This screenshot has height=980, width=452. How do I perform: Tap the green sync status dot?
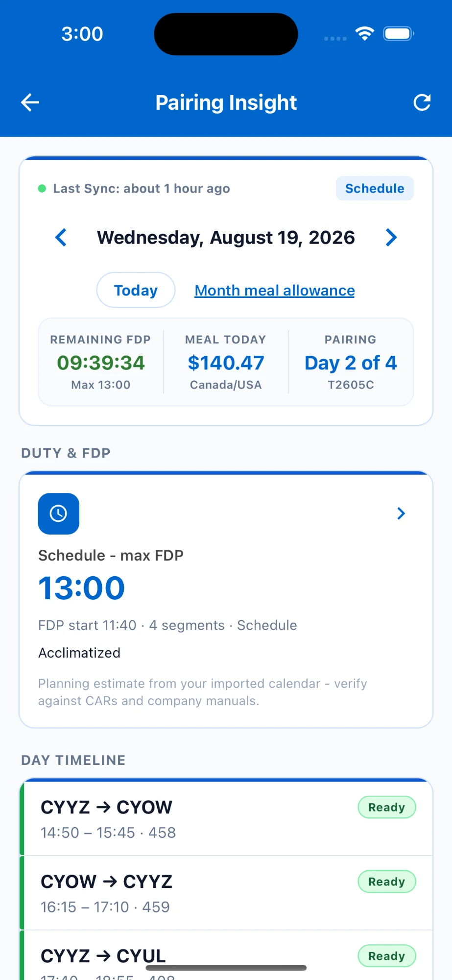[x=42, y=189]
